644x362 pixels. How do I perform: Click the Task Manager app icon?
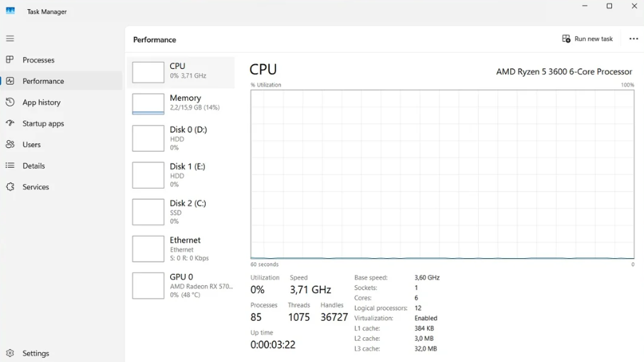[11, 11]
